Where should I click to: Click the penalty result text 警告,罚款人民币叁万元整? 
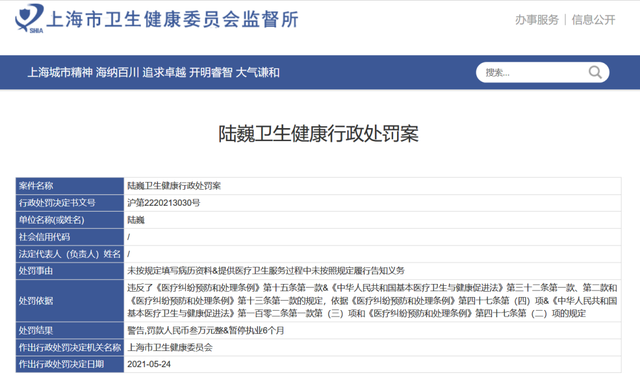point(176,330)
